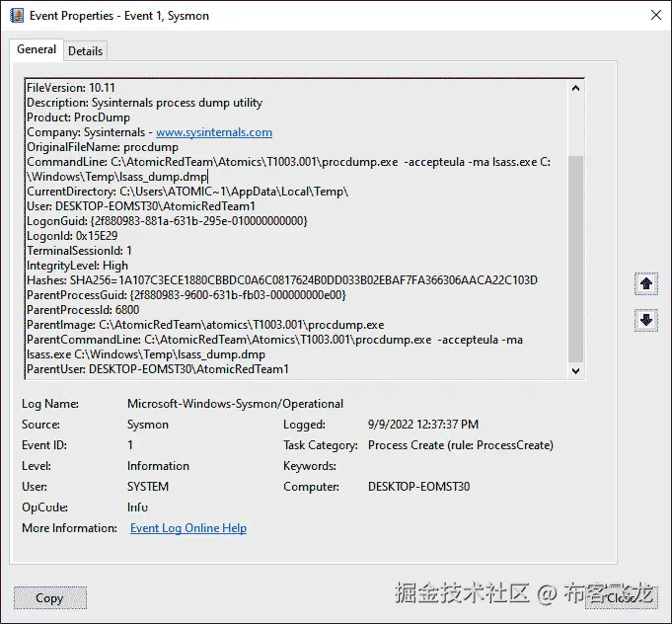Click Logged value 9/9/2022 12:37:37 PM
Image resolution: width=672 pixels, height=624 pixels.
click(x=423, y=425)
